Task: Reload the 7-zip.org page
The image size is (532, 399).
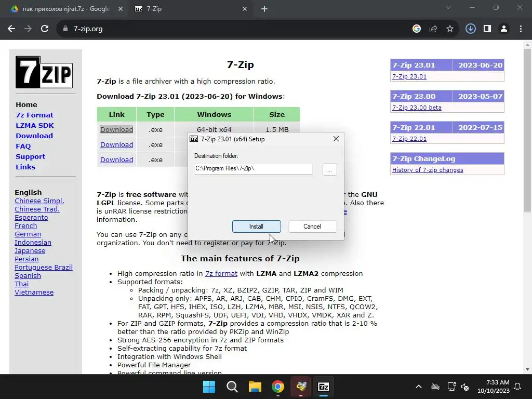Action: coord(45,29)
